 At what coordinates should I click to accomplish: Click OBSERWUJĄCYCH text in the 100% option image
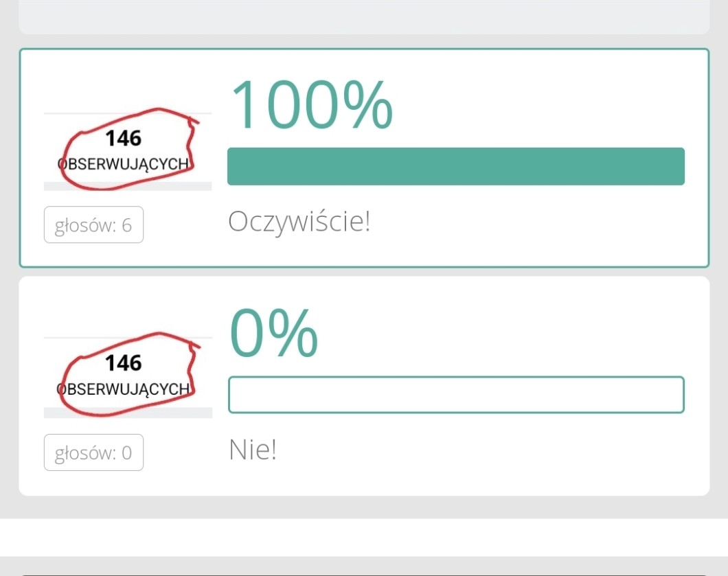(124, 165)
